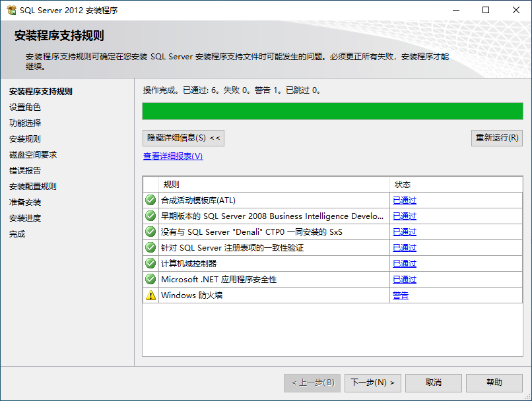532x401 pixels.
Task: Select 安装规则 step in sidebar
Action: [x=25, y=139]
